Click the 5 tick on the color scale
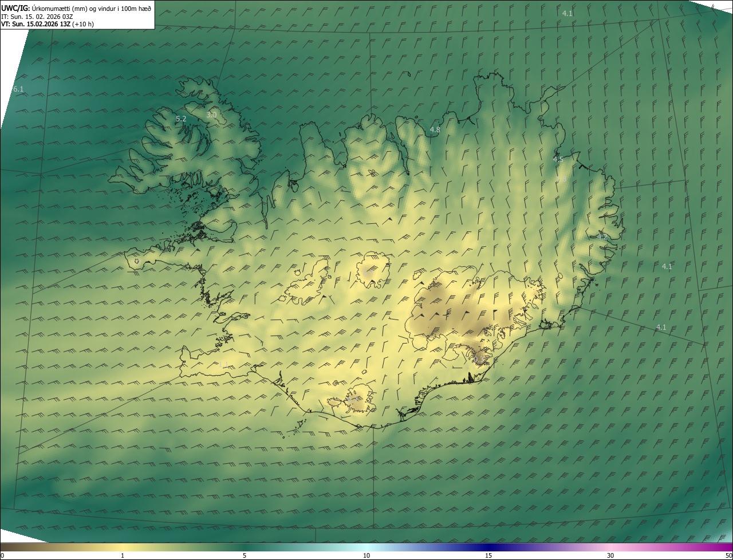Screen dimensions: 733x560 [x=245, y=556]
